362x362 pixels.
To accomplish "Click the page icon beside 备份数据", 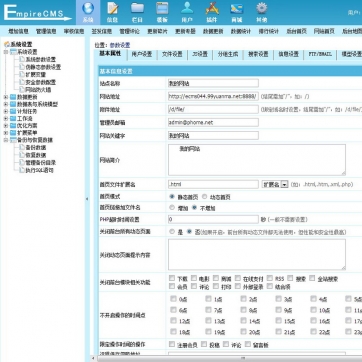I will (22, 147).
